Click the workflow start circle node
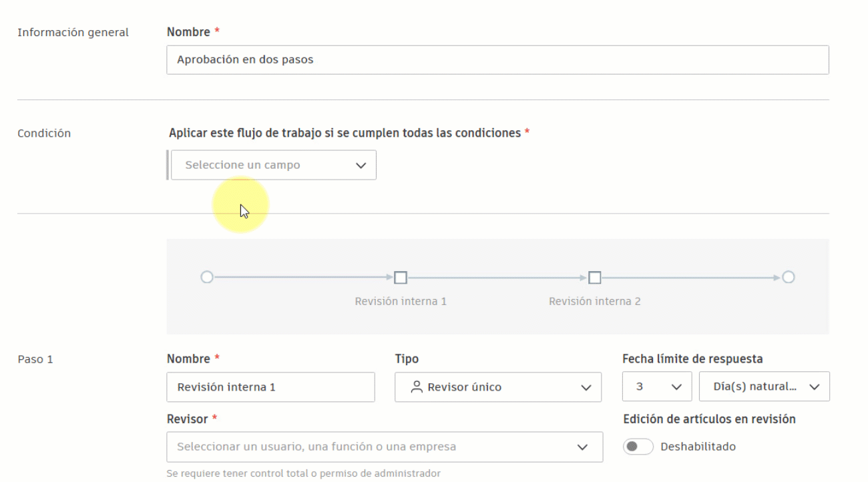 pyautogui.click(x=207, y=276)
